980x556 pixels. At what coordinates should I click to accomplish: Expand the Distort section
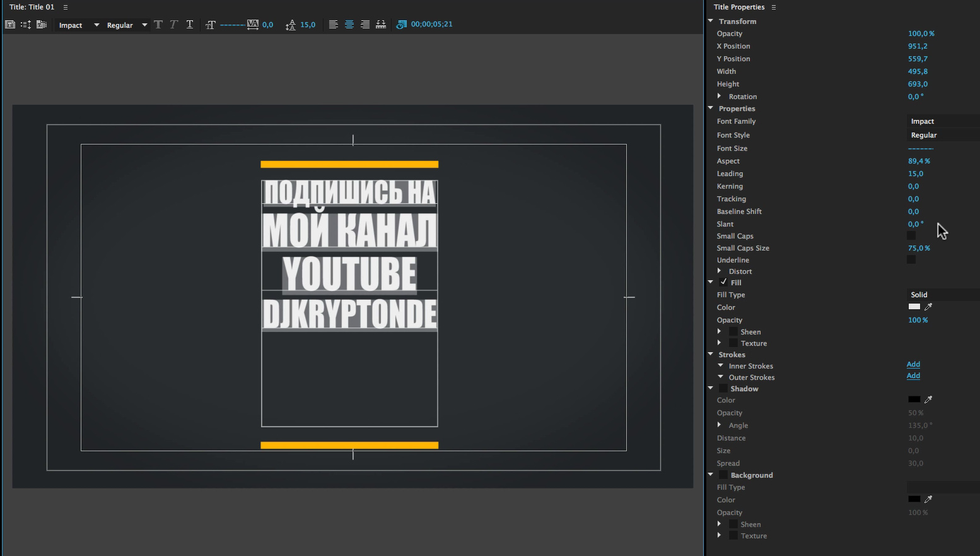[720, 271]
